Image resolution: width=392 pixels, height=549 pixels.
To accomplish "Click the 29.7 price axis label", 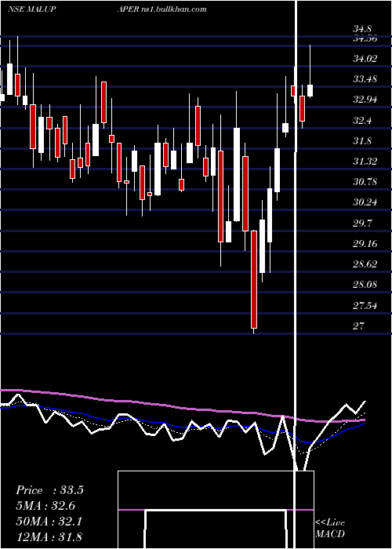I will click(362, 223).
